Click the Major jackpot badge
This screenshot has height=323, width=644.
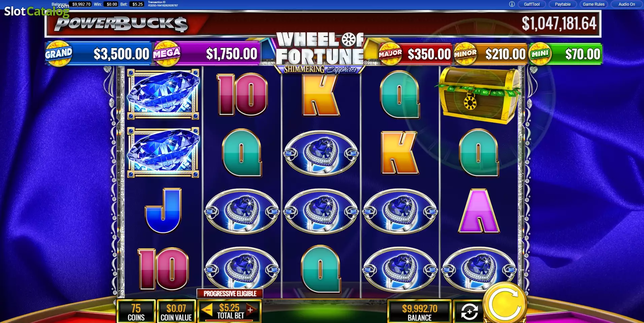(x=390, y=54)
